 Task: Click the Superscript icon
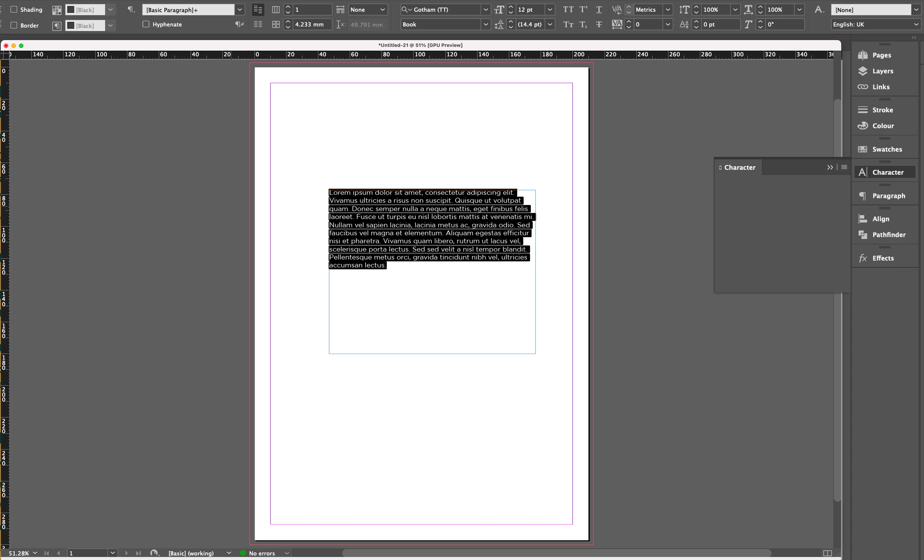583,10
